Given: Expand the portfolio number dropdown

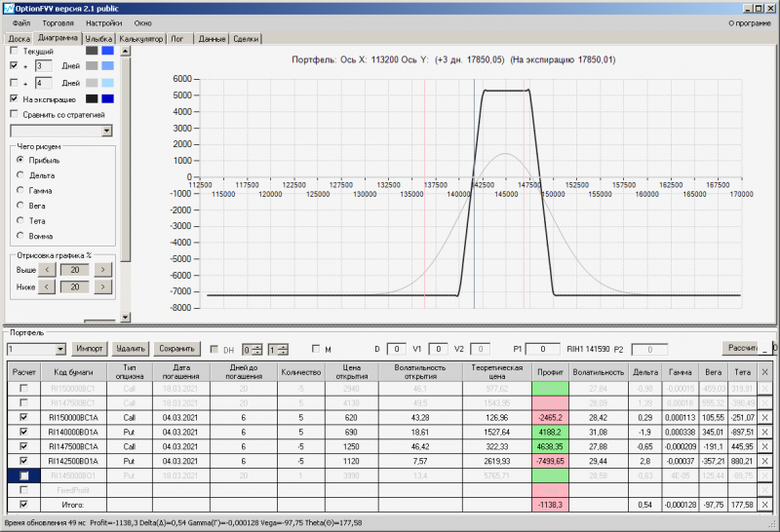Looking at the screenshot, I should pyautogui.click(x=60, y=349).
